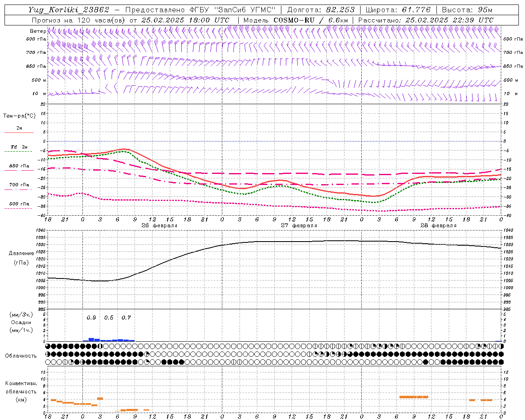Click the first cloud circle in top cloud row

click(48, 346)
